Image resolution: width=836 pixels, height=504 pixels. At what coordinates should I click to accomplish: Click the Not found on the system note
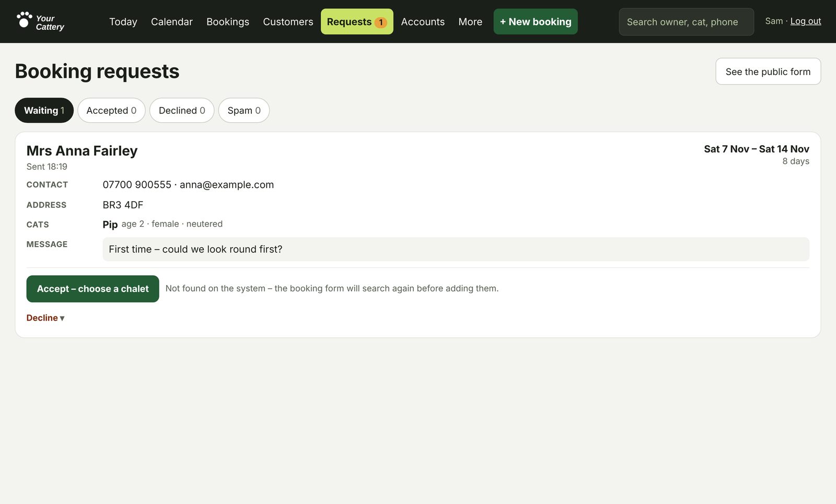point(332,288)
